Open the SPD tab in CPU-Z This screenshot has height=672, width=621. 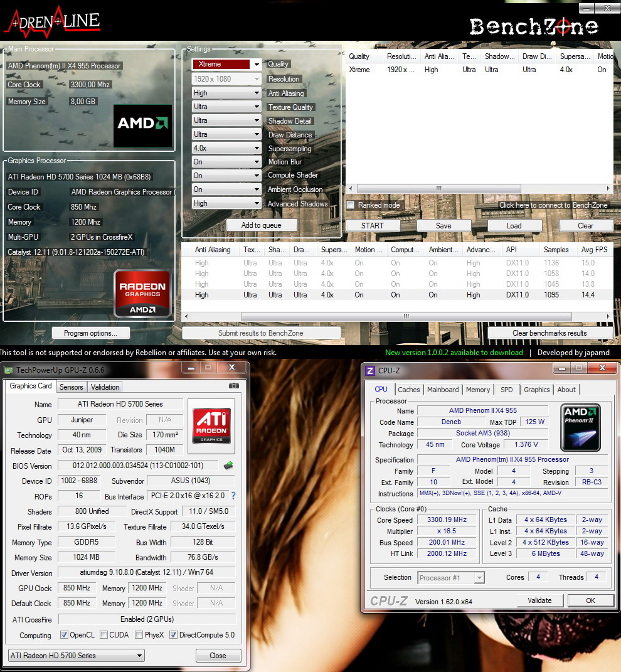pos(507,390)
